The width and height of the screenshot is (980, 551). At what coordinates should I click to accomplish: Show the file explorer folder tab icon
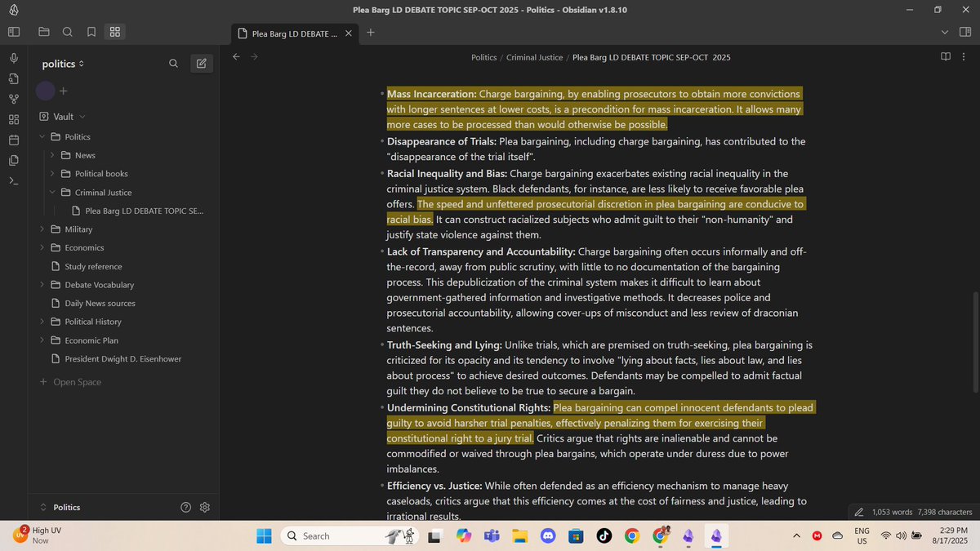(x=44, y=32)
